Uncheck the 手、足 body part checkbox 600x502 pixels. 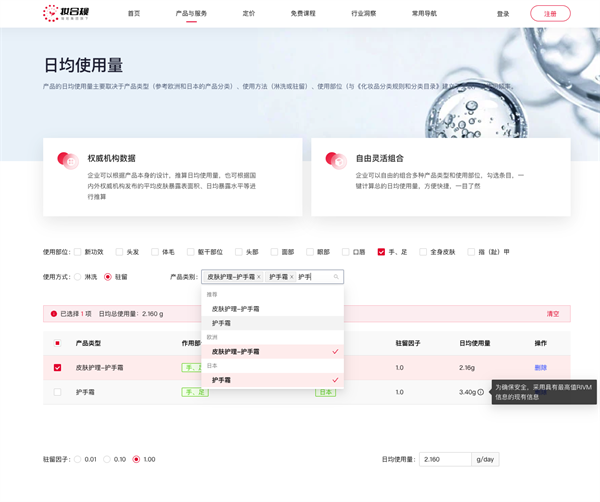381,252
